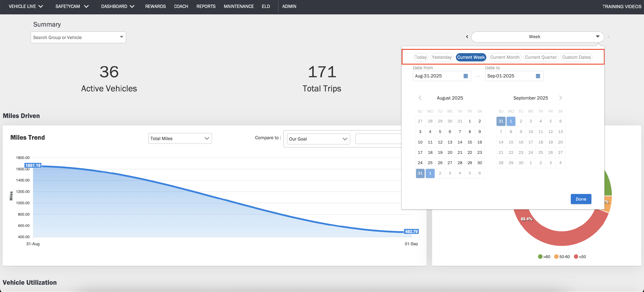Open calendar icon in Date to field

(x=538, y=76)
